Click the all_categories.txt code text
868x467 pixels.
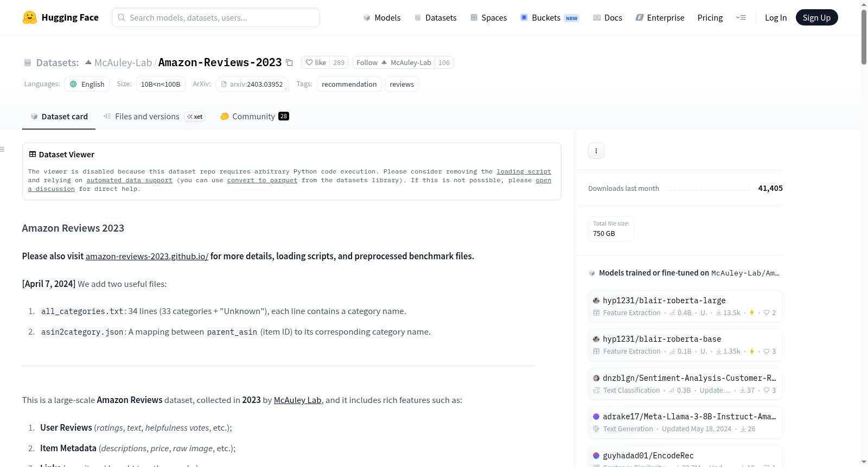[82, 311]
